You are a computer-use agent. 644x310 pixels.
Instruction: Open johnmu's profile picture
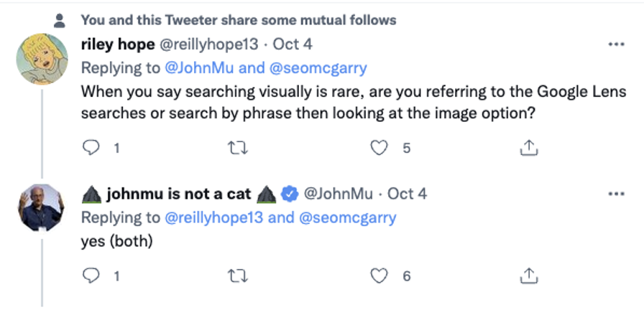click(x=42, y=207)
